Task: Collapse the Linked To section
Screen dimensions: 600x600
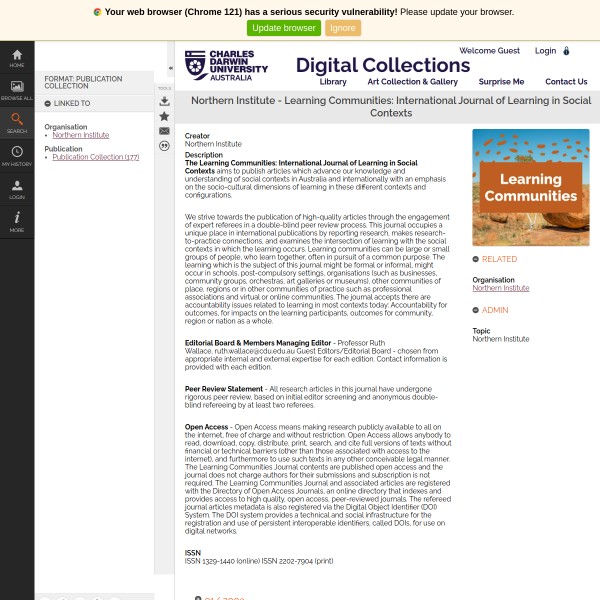Action: pos(48,103)
